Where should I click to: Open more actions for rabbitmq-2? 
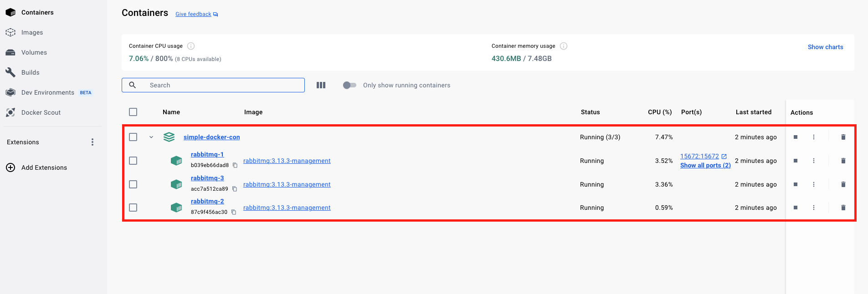click(814, 208)
